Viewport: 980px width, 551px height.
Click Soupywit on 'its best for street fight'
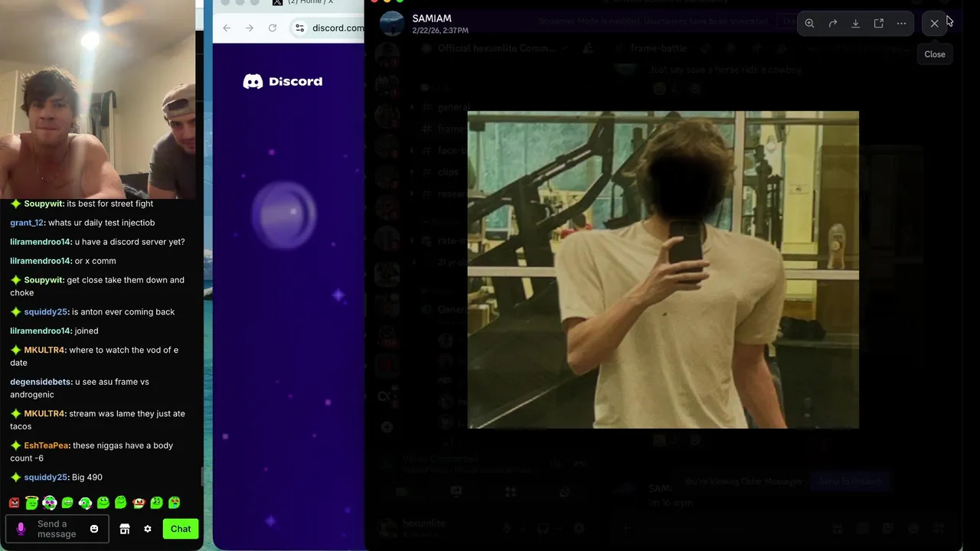pos(44,204)
